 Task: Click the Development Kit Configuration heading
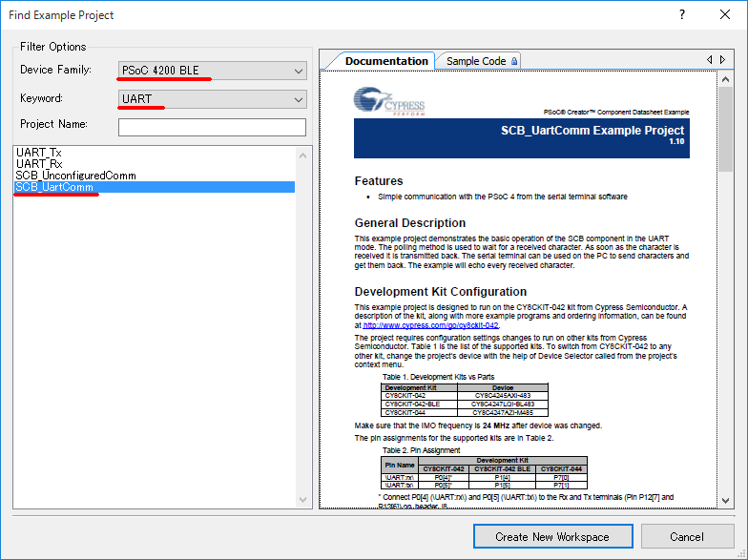point(441,292)
